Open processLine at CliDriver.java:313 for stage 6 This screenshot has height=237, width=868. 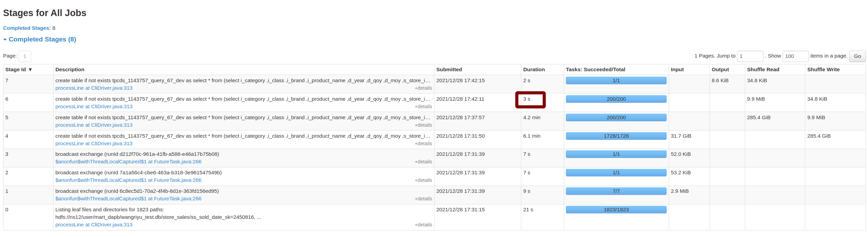coord(94,107)
